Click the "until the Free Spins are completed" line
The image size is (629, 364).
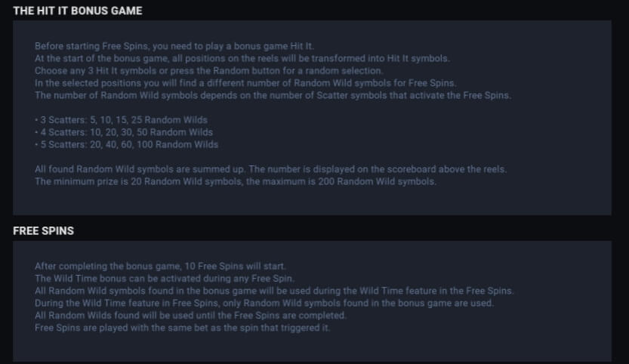point(190,315)
